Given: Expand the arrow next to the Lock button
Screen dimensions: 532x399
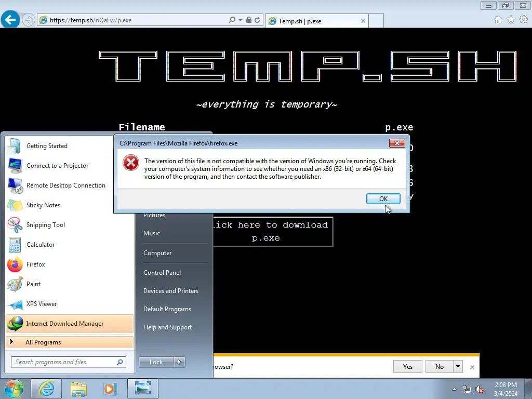Looking at the screenshot, I should pos(179,362).
